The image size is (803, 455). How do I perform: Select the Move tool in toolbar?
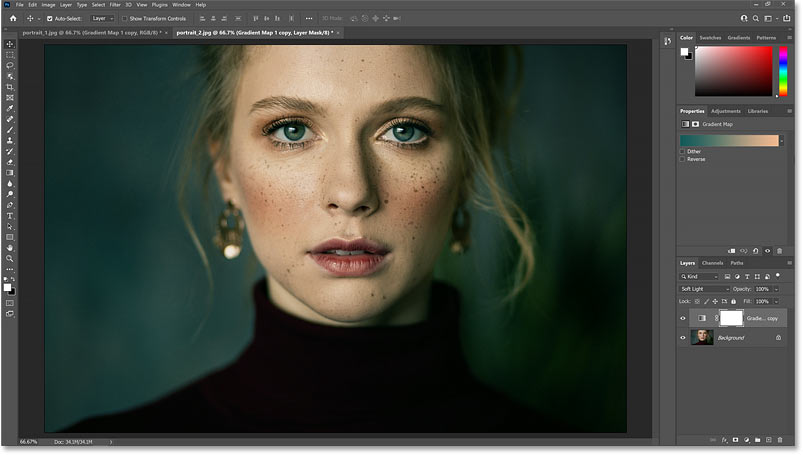coord(10,44)
